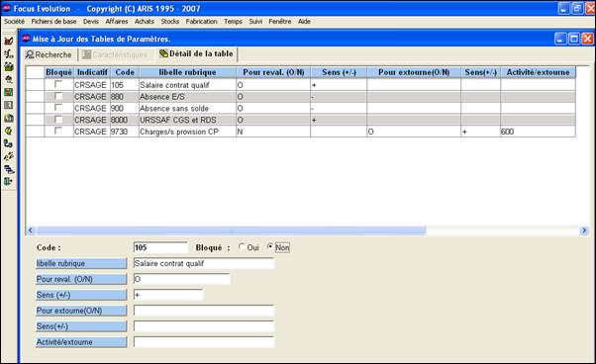The width and height of the screenshot is (596, 364).
Task: Click the blue stacked windows sidebar icon
Action: 8,169
